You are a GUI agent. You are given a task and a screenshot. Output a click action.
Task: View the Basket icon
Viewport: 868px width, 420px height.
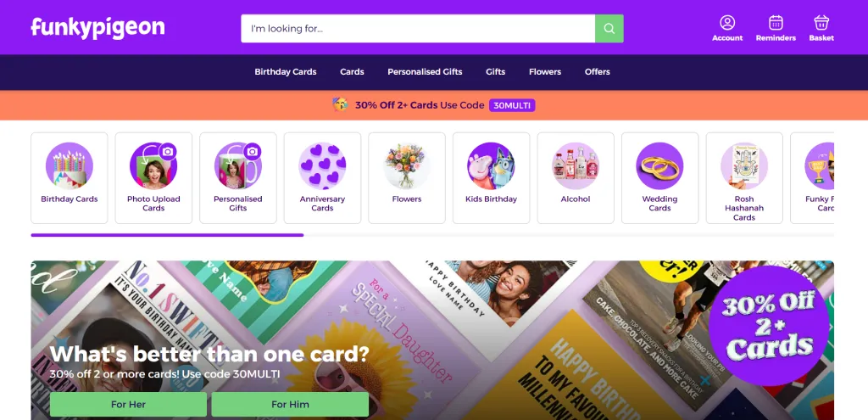821,28
